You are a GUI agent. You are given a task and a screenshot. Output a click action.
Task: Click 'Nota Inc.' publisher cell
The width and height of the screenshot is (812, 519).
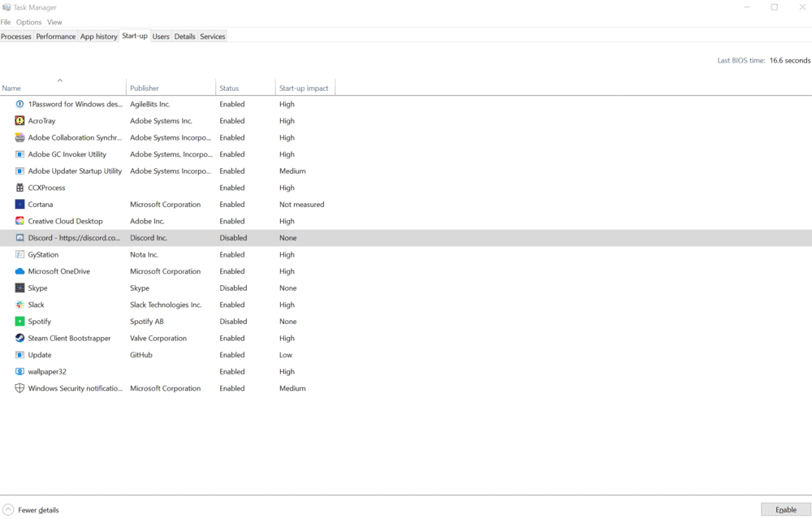pyautogui.click(x=144, y=255)
